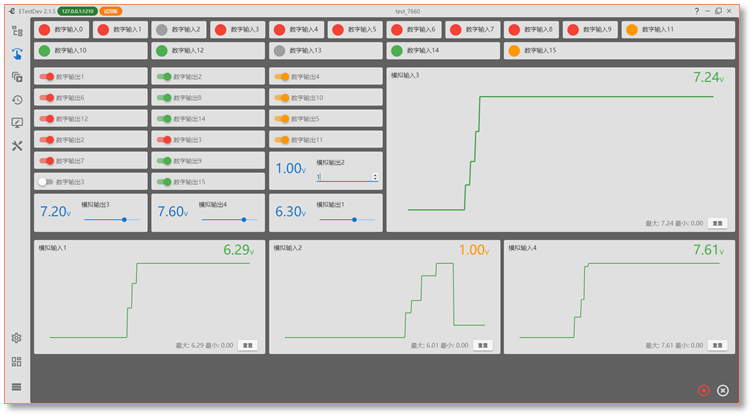The height and width of the screenshot is (417, 753).
Task: Expand the hamburger menu in sidebar
Action: [x=16, y=387]
